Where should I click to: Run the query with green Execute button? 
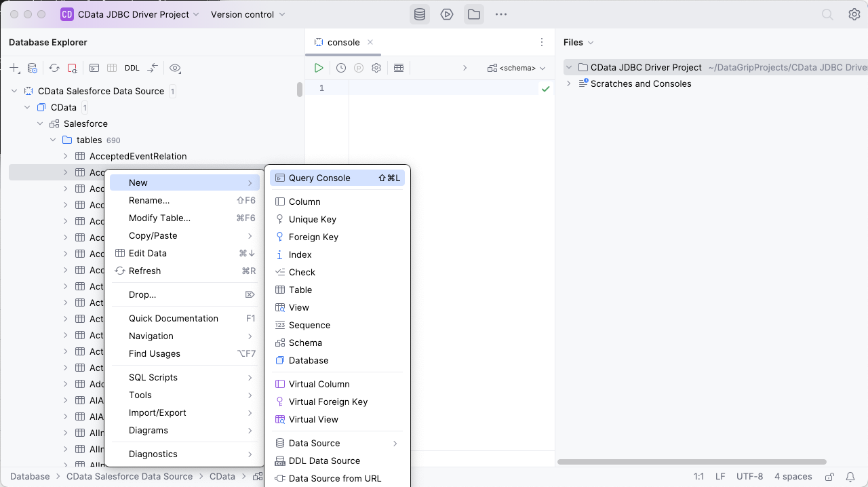319,68
